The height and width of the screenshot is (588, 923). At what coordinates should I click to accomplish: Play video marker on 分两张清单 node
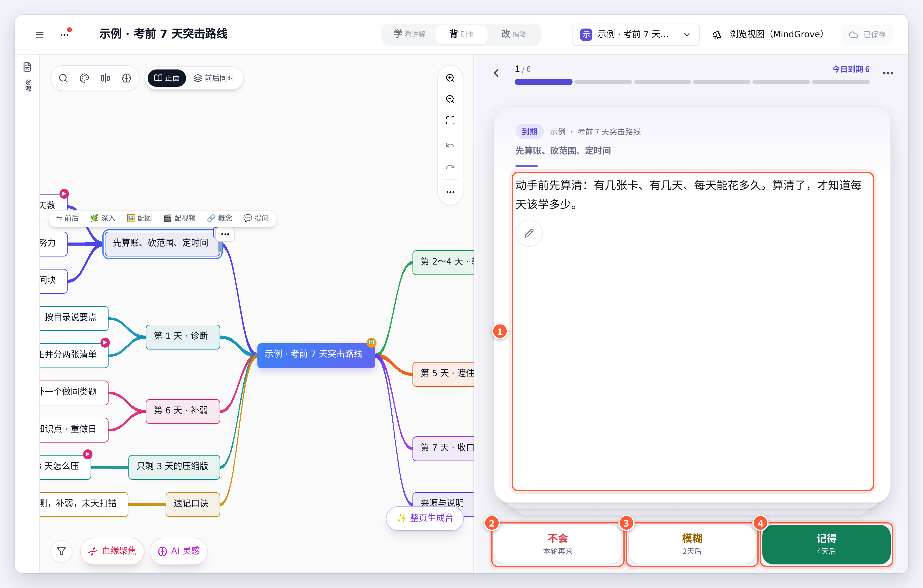[x=105, y=342]
